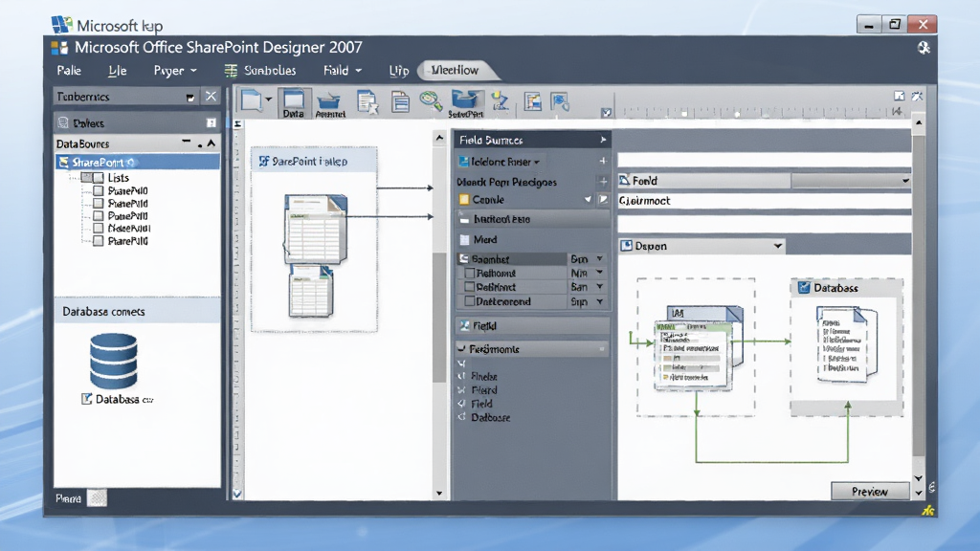Click the center pane vertical scrollbar thumb
Screen dimensions: 980x551
coord(438,318)
